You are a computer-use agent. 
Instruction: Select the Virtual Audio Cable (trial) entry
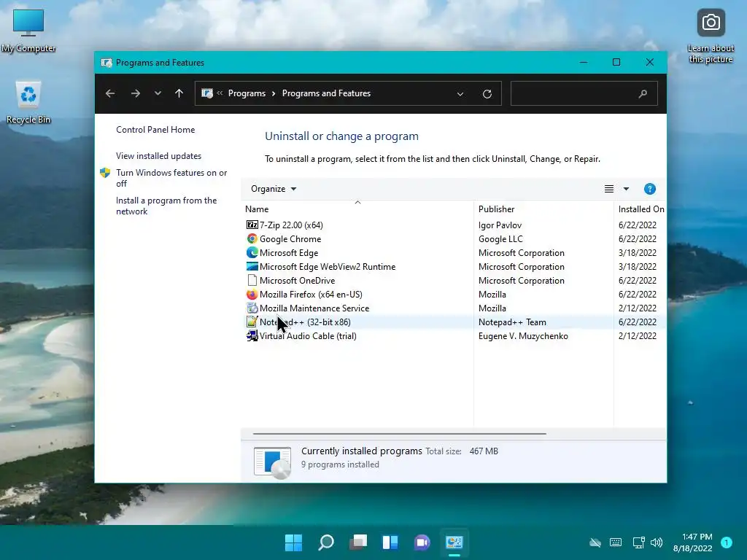[x=308, y=335]
